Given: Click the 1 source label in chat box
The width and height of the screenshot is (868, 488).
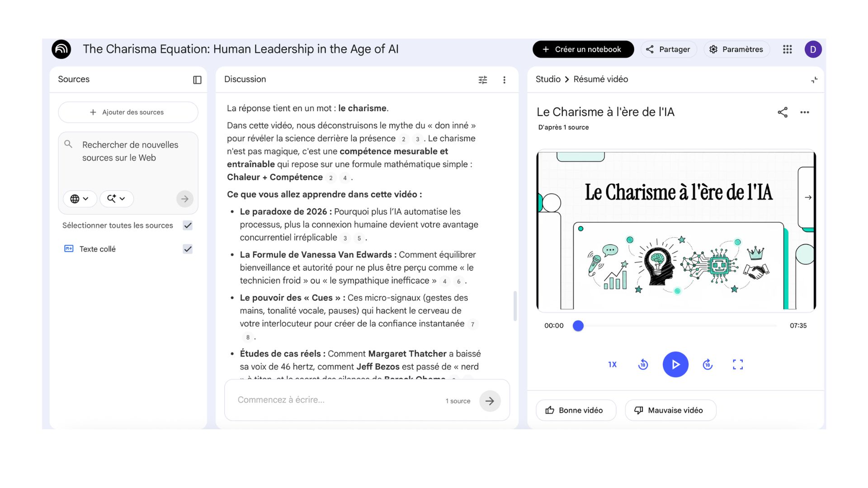Looking at the screenshot, I should (x=458, y=401).
